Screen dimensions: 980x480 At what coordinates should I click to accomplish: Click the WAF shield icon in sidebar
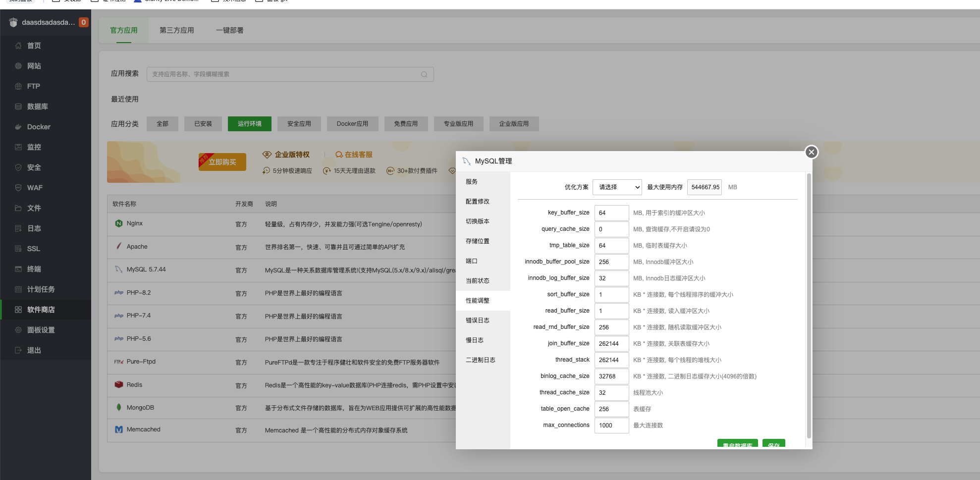pos(18,188)
